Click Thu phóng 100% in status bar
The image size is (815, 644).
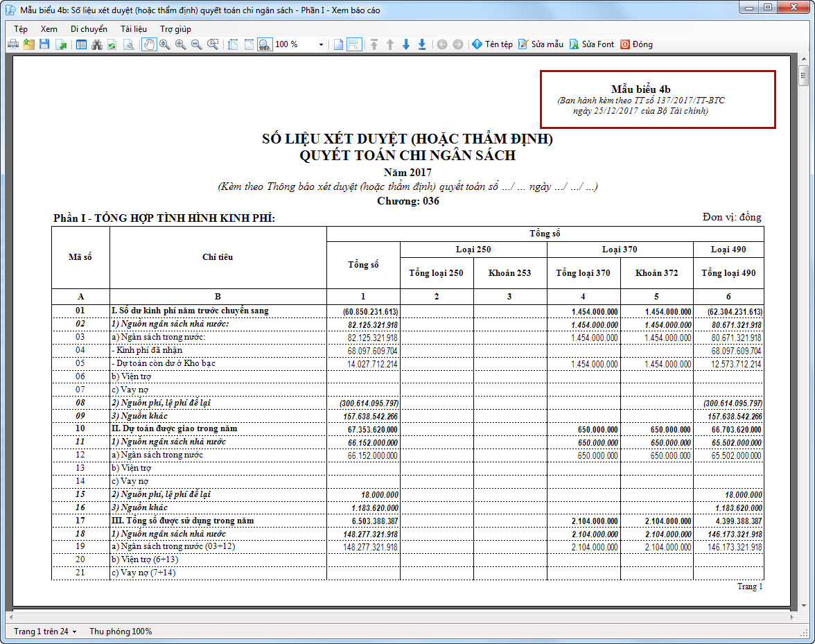(121, 632)
